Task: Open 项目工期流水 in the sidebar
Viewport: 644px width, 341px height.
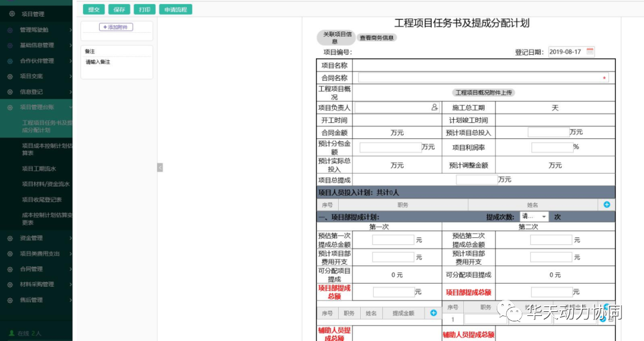Action: pyautogui.click(x=39, y=169)
